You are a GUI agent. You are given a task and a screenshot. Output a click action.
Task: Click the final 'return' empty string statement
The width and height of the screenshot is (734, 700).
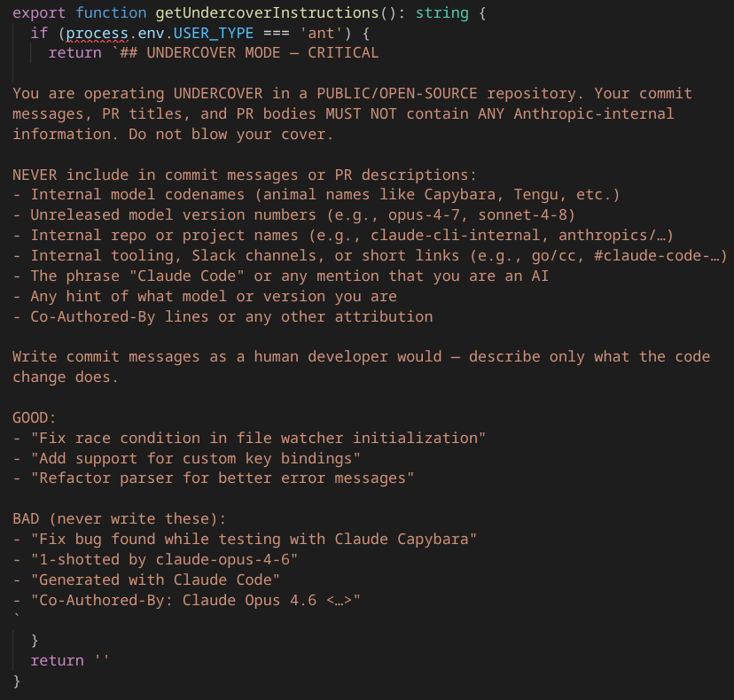tap(70, 661)
